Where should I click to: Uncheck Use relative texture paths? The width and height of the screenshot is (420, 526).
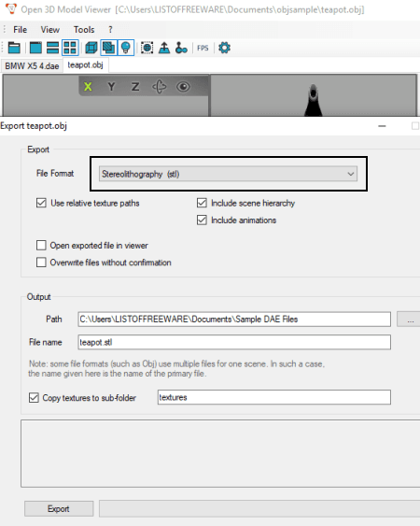tap(41, 203)
